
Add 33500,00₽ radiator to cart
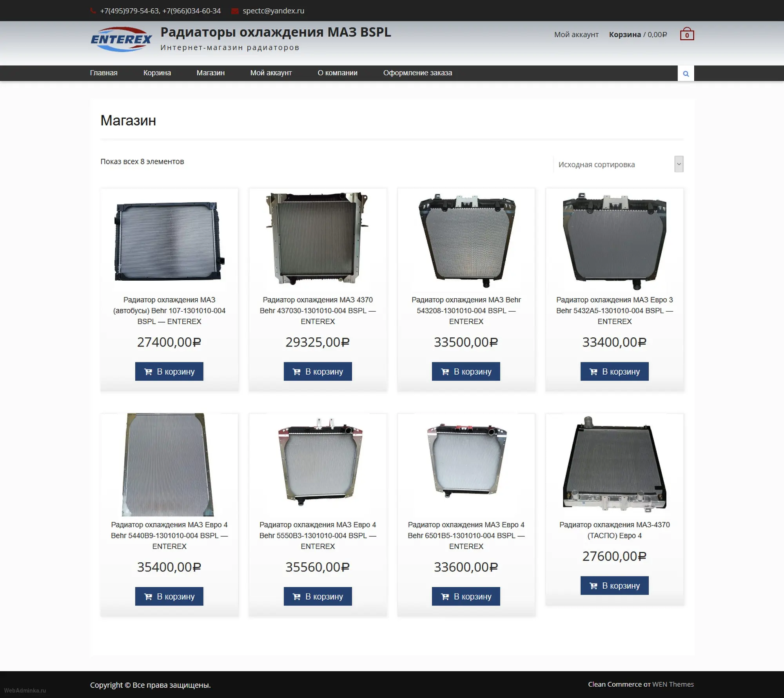click(x=466, y=371)
